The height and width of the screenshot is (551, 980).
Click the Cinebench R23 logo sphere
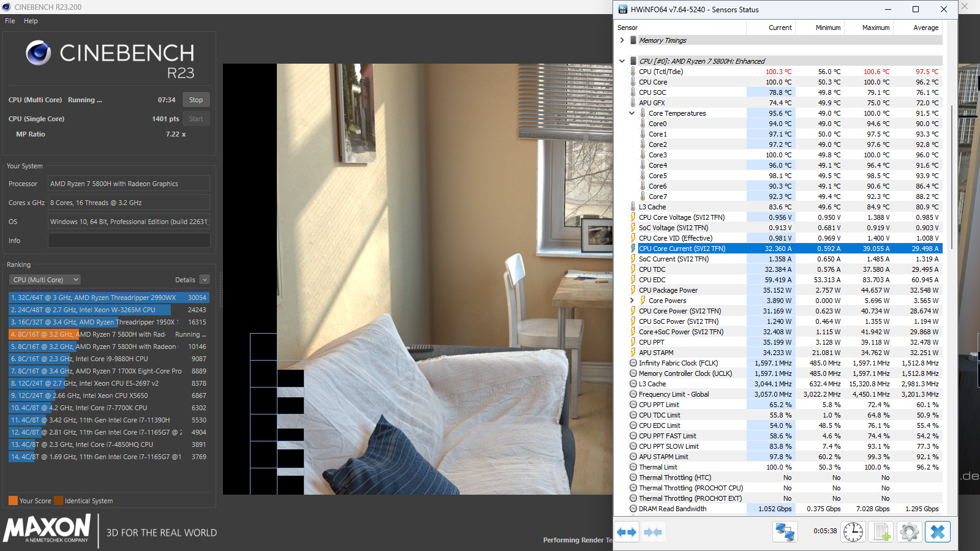click(38, 53)
